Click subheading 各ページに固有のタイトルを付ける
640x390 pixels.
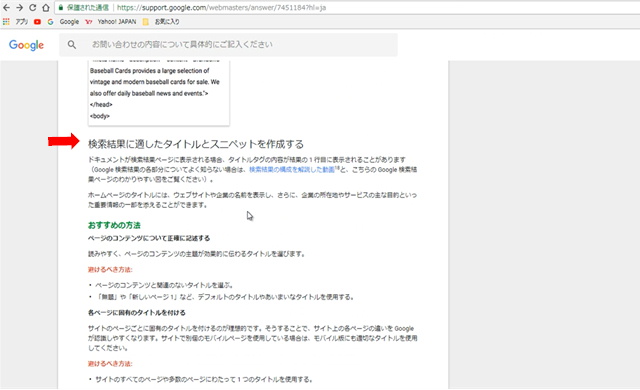click(x=137, y=313)
